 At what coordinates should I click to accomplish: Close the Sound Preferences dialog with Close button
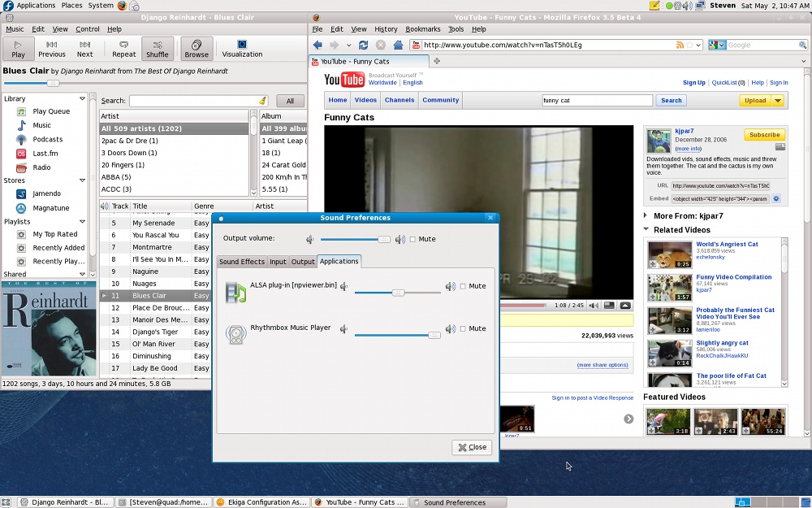point(473,447)
